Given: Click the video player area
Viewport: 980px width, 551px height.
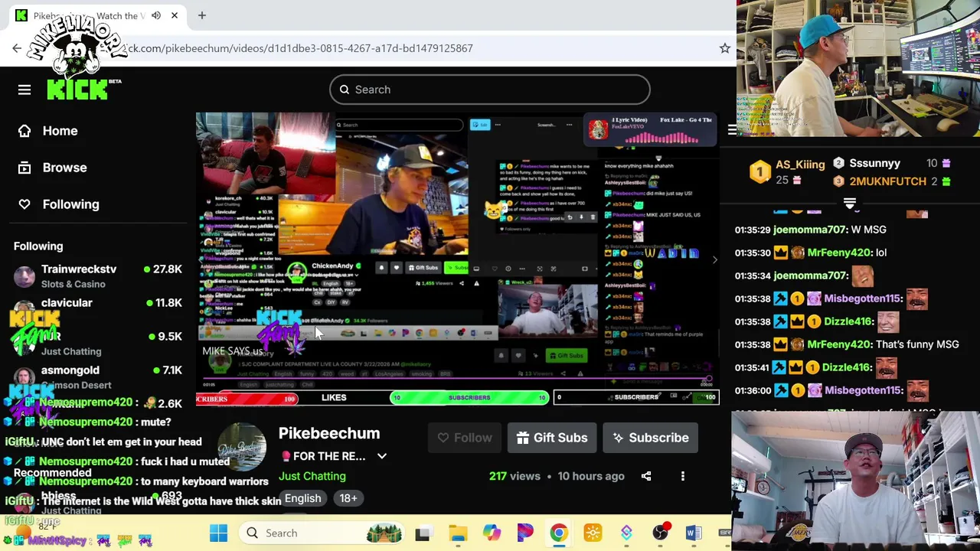Looking at the screenshot, I should coord(457,259).
